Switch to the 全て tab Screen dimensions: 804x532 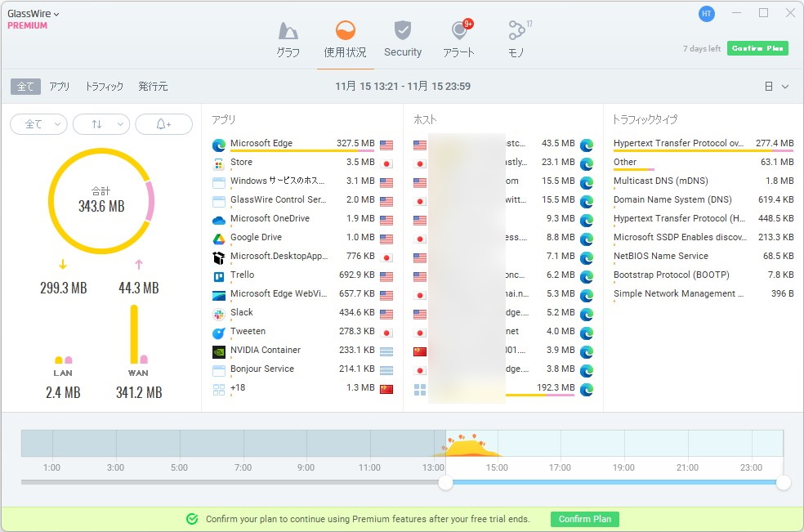pos(25,86)
